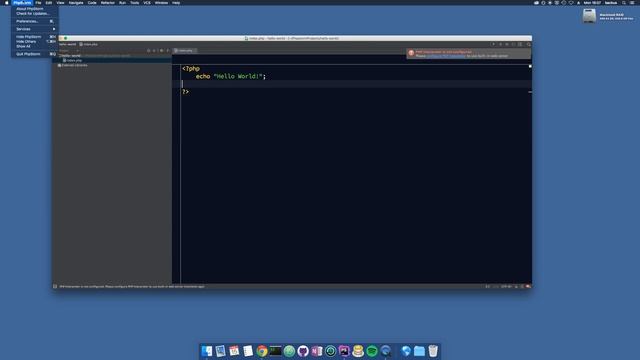Viewport: 640px width, 360px height.
Task: Click the <?php opening tag
Action: pyautogui.click(x=191, y=69)
